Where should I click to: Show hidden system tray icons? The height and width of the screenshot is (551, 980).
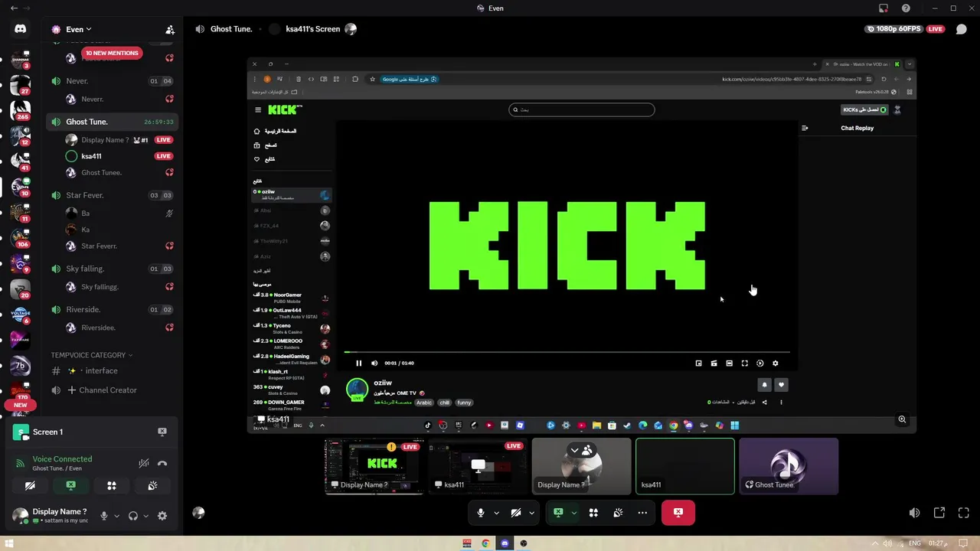(x=875, y=543)
